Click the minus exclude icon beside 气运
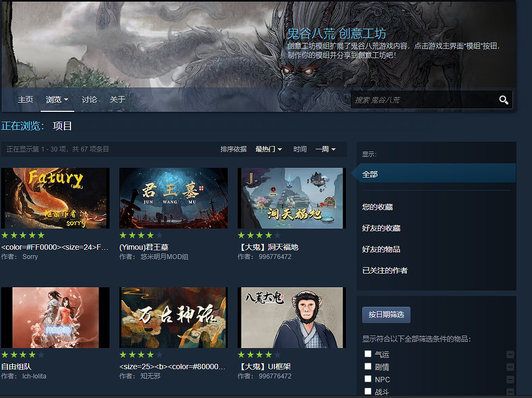The height and width of the screenshot is (398, 532). click(x=510, y=355)
